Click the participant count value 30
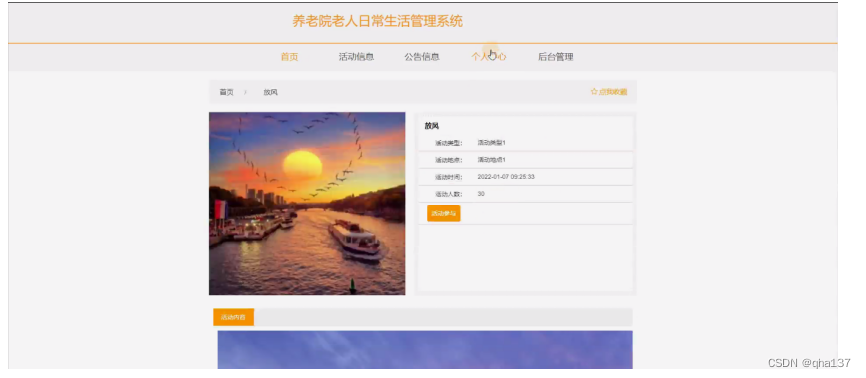The image size is (866, 378). click(481, 195)
